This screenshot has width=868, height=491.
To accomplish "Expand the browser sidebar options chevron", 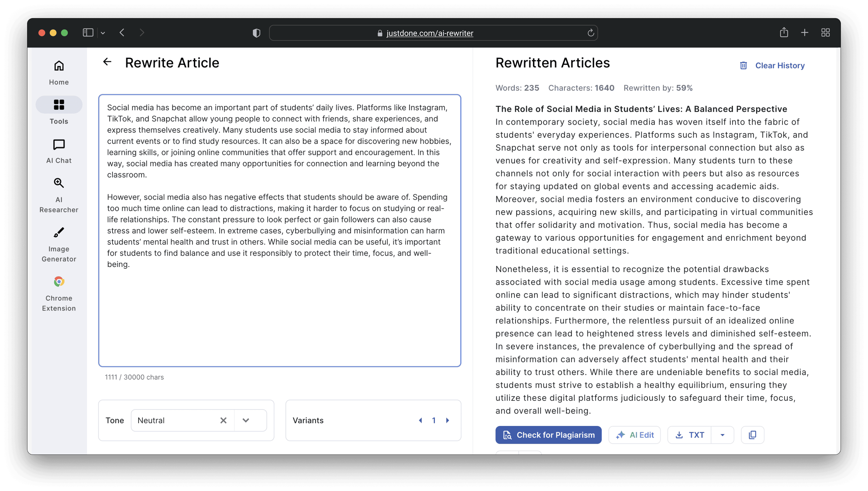I will pos(103,33).
